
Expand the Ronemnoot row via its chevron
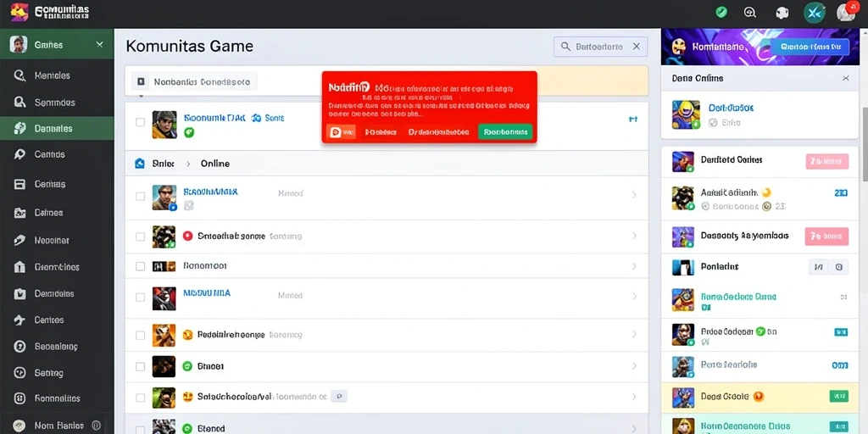point(634,266)
